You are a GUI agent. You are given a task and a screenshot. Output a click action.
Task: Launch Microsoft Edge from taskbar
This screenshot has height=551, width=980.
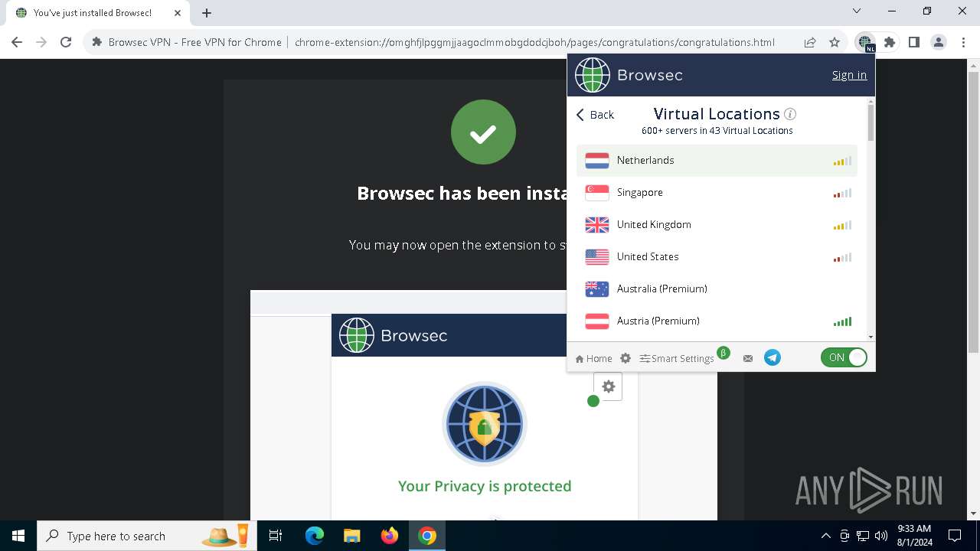315,536
